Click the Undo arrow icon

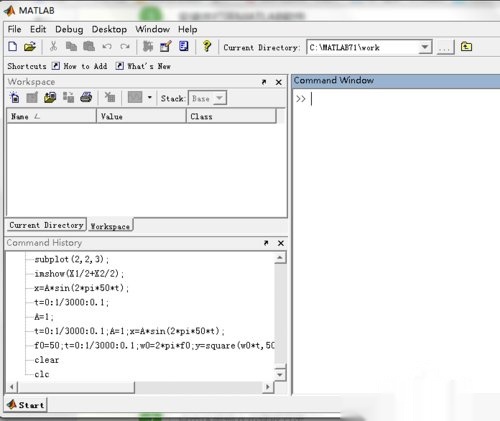107,47
